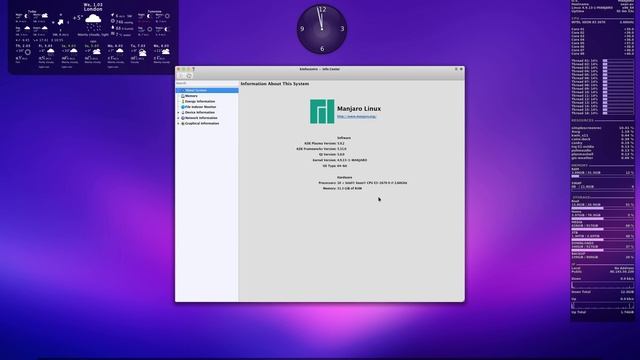Select Device Information tree entry
This screenshot has width=640, height=360.
200,112
